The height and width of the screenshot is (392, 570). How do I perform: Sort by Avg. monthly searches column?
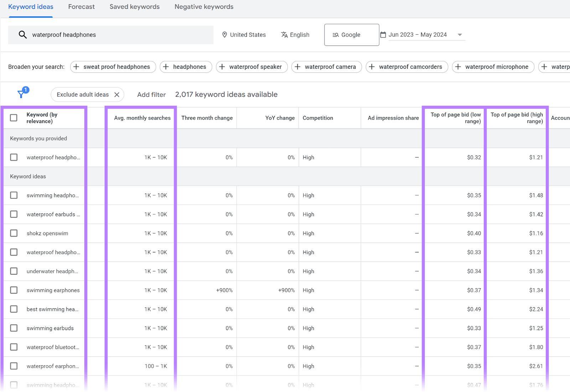142,118
